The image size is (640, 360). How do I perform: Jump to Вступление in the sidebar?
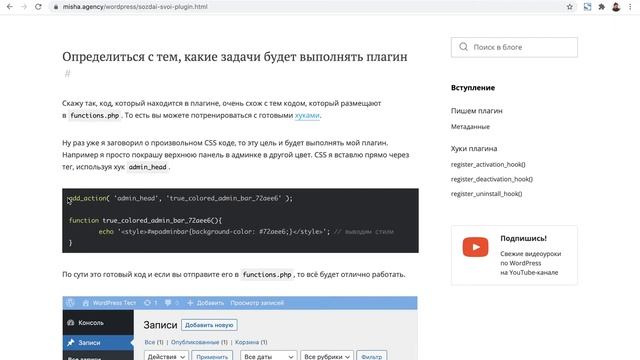473,88
